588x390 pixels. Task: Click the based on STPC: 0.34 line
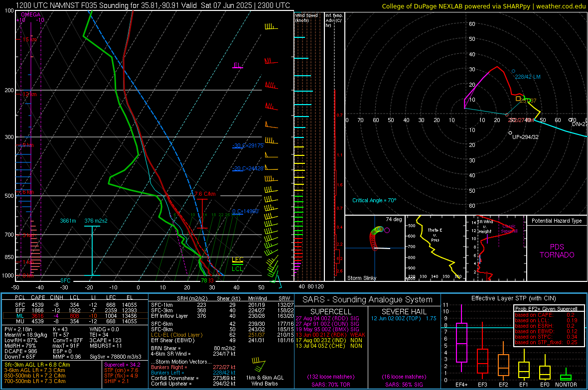pos(546,337)
